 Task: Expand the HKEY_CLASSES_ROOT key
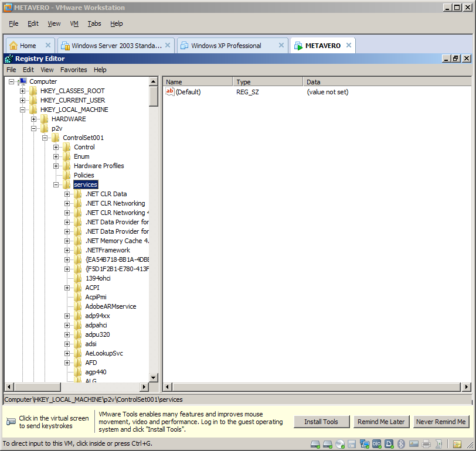click(x=22, y=91)
